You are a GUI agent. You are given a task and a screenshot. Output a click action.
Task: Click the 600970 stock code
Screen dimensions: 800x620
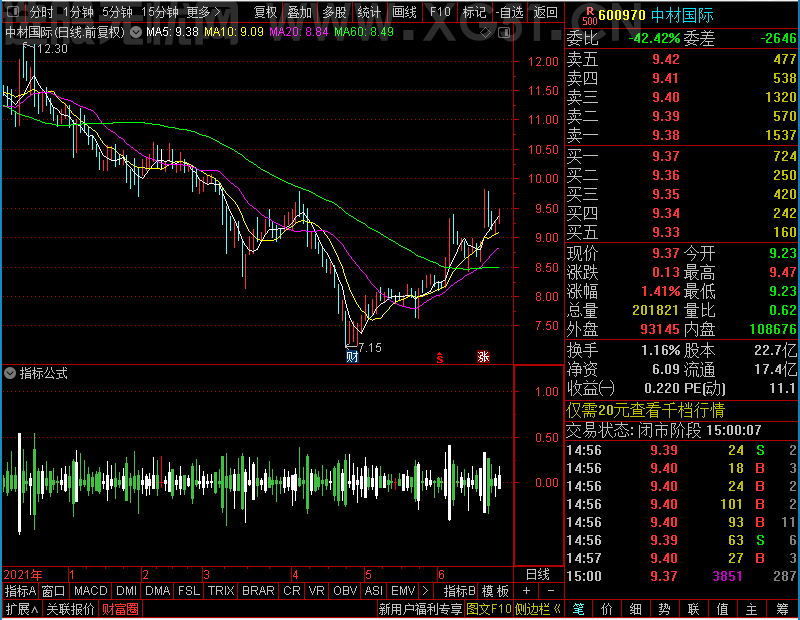(x=622, y=16)
